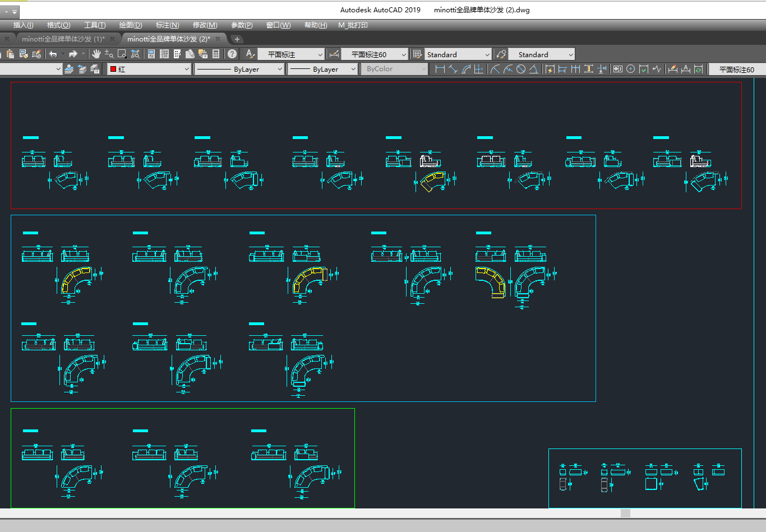Screen dimensions: 766x532
Task: Open the ByLayer lineweight dropdown
Action: 323,69
